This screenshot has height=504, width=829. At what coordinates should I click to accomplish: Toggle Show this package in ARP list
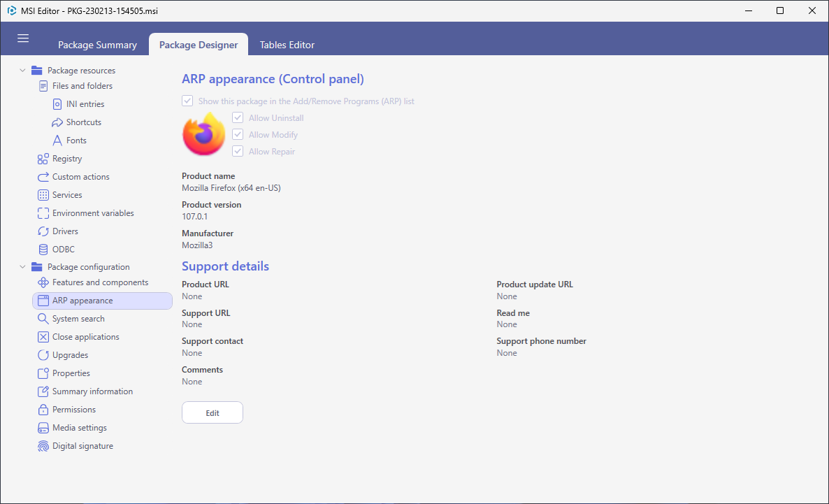point(187,101)
